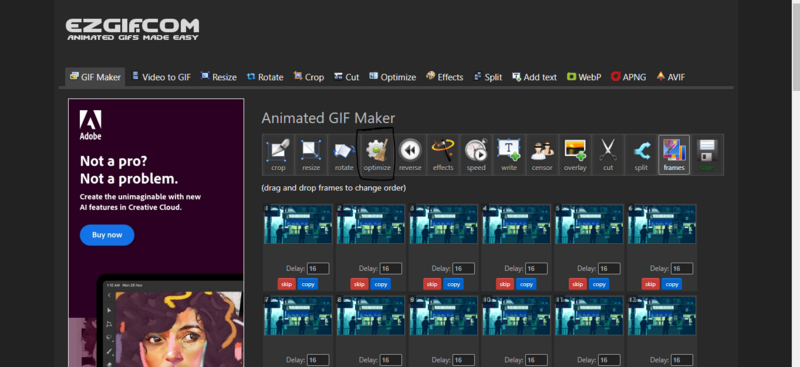This screenshot has height=367, width=800.
Task: Go to the Resize tab
Action: (218, 77)
